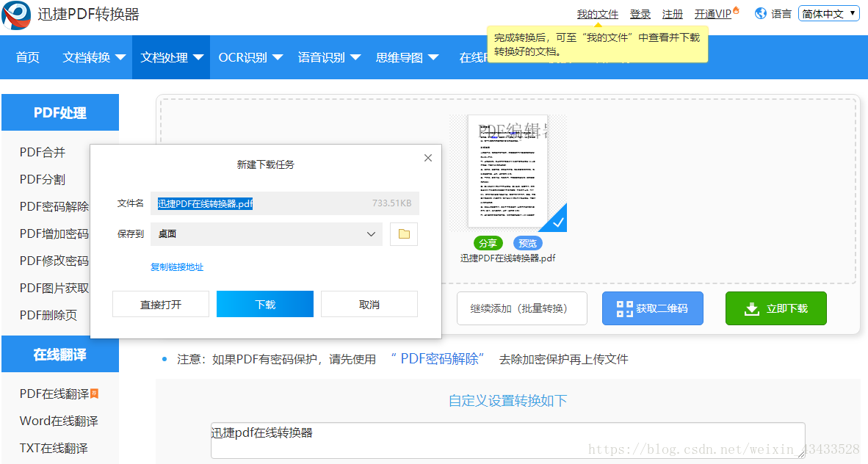Go to 首页 in navigation bar

click(28, 57)
